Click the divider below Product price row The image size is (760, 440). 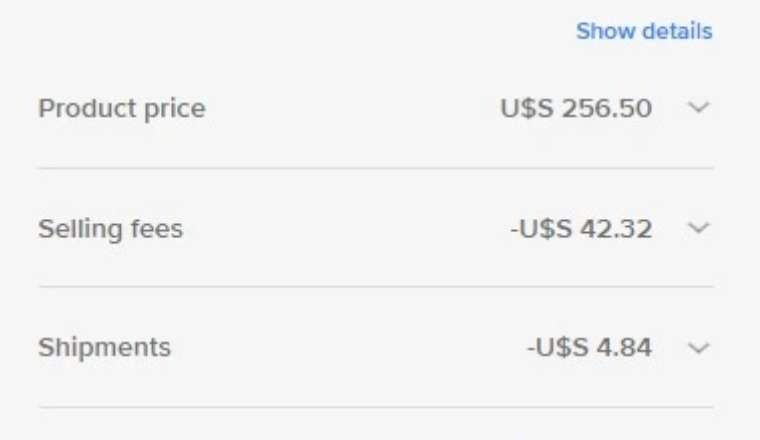[x=376, y=168]
